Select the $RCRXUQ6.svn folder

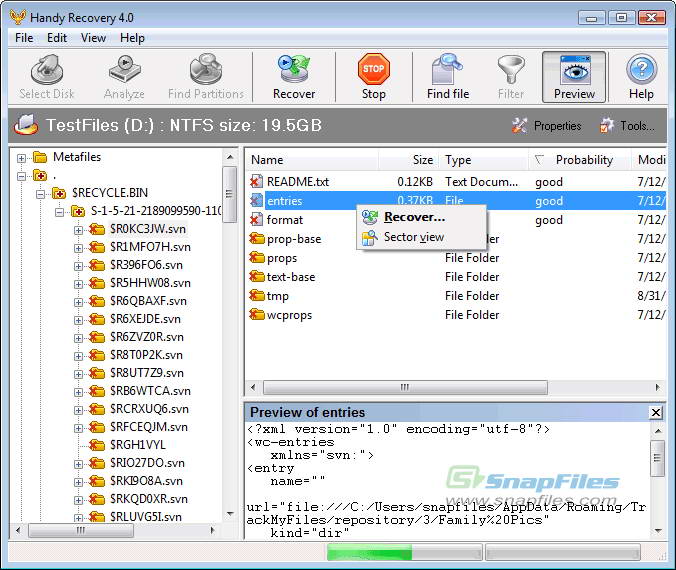point(149,409)
